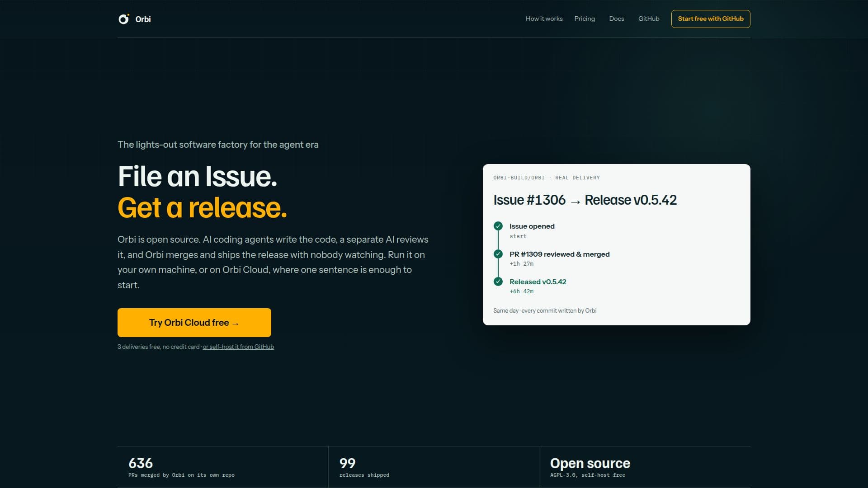The width and height of the screenshot is (868, 488).
Task: Follow the self-host it from GitHub link
Action: [238, 347]
